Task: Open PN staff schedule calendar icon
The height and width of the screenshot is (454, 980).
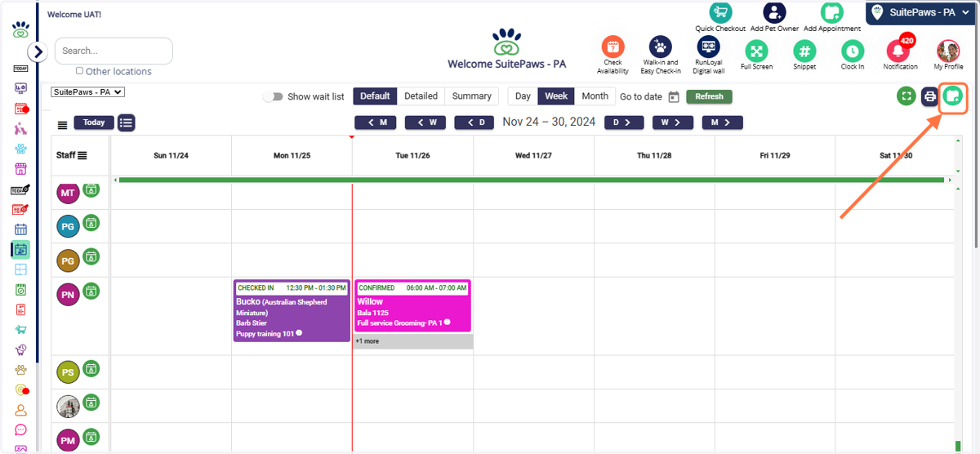Action: (91, 290)
